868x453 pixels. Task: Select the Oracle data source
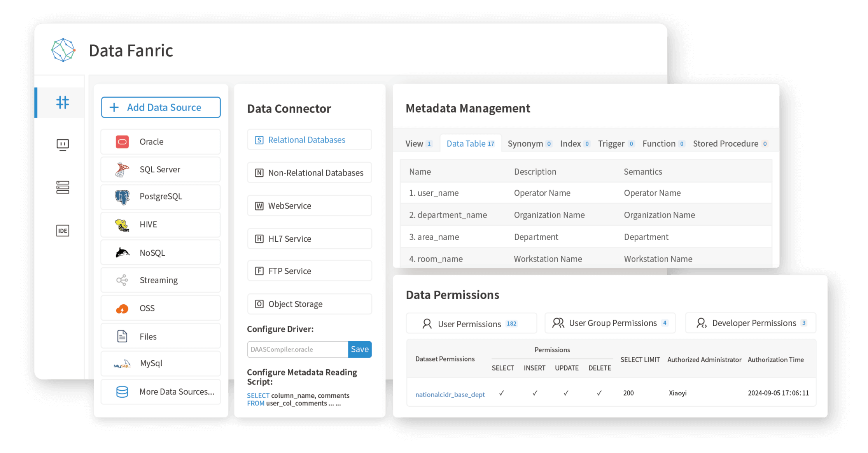coord(161,142)
